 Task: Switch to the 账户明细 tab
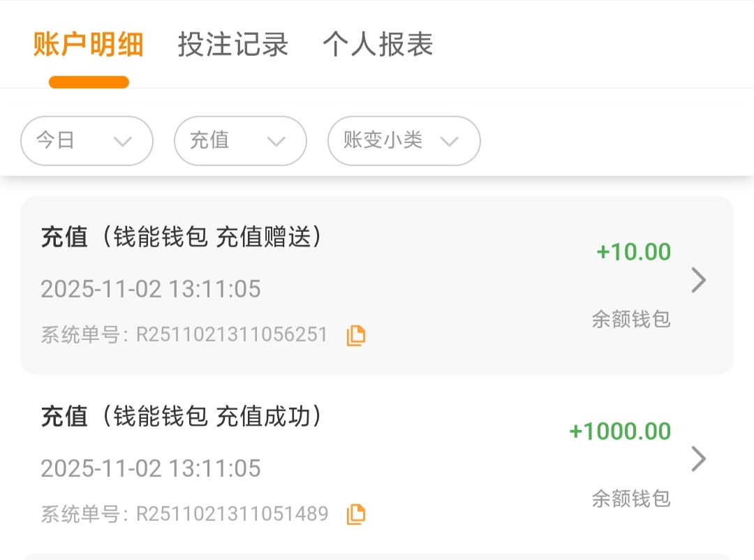(x=89, y=45)
